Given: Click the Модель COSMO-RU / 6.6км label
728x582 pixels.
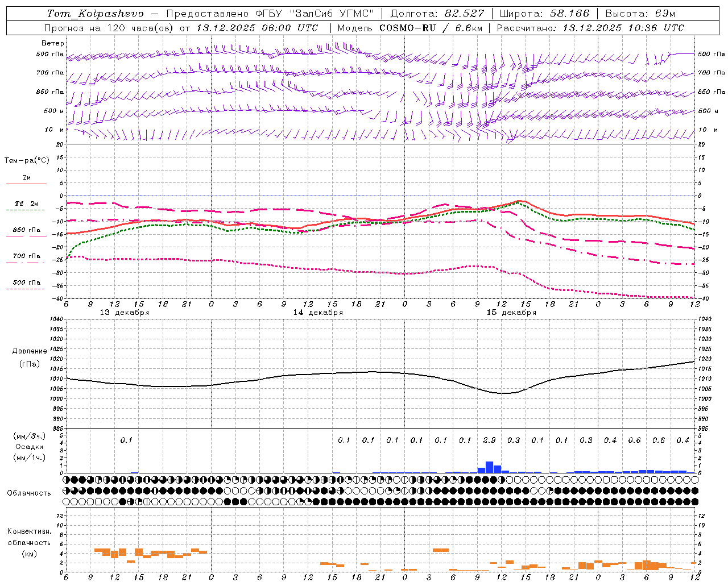Looking at the screenshot, I should pyautogui.click(x=410, y=28).
